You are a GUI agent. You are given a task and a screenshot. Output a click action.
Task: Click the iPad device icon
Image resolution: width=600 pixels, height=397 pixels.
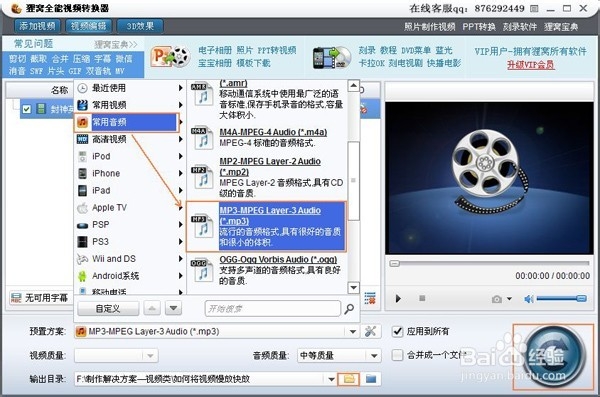pos(82,190)
